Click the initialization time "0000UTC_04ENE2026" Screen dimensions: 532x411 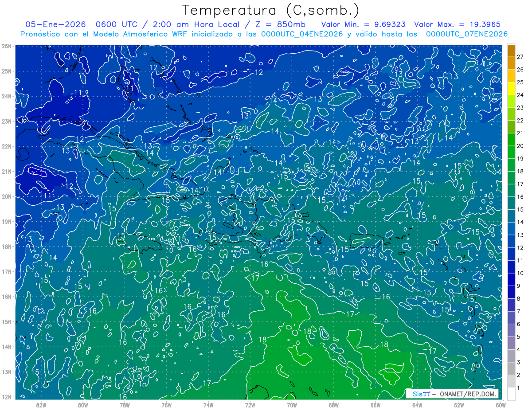click(302, 34)
